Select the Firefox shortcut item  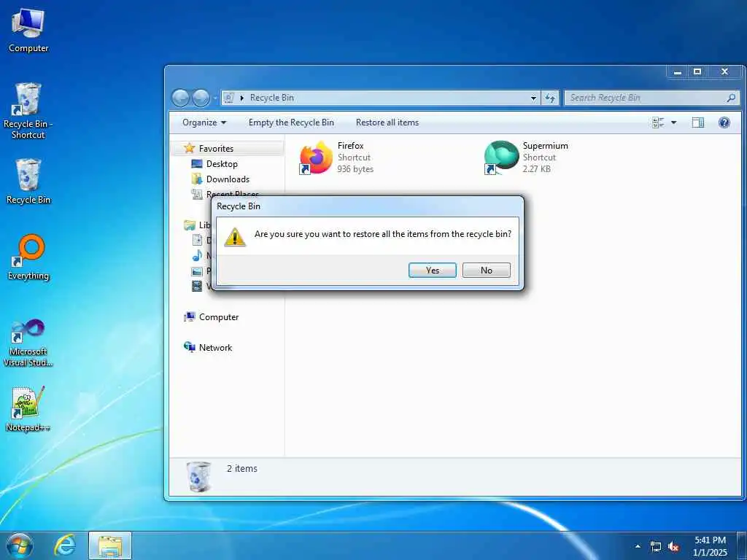(x=337, y=157)
